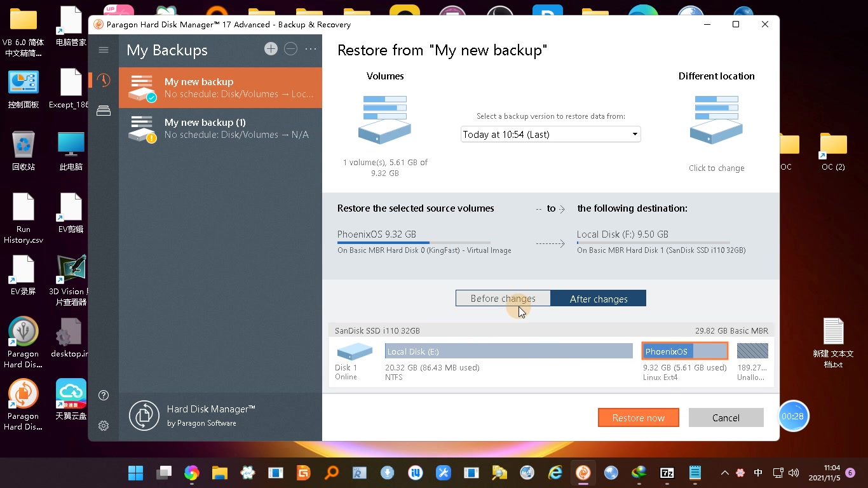The height and width of the screenshot is (488, 868).
Task: Open the Backup & Recovery clock icon
Action: pyautogui.click(x=104, y=80)
